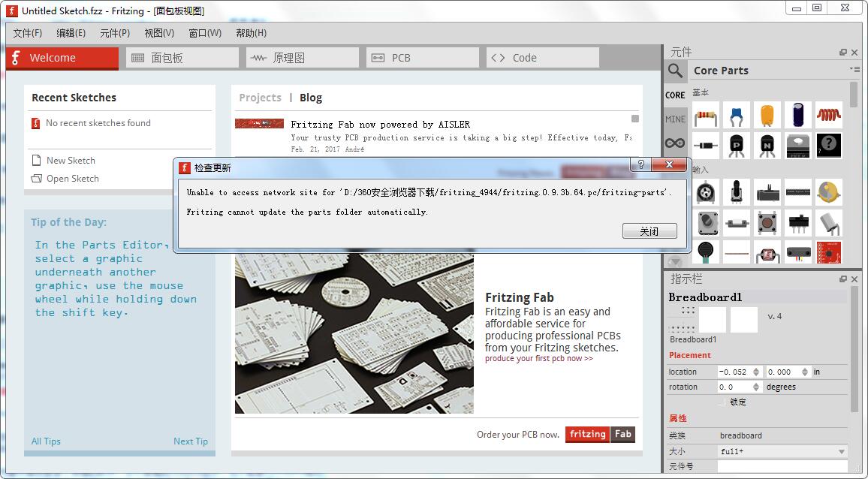
Task: Switch to the PCB view tab
Action: tap(423, 58)
